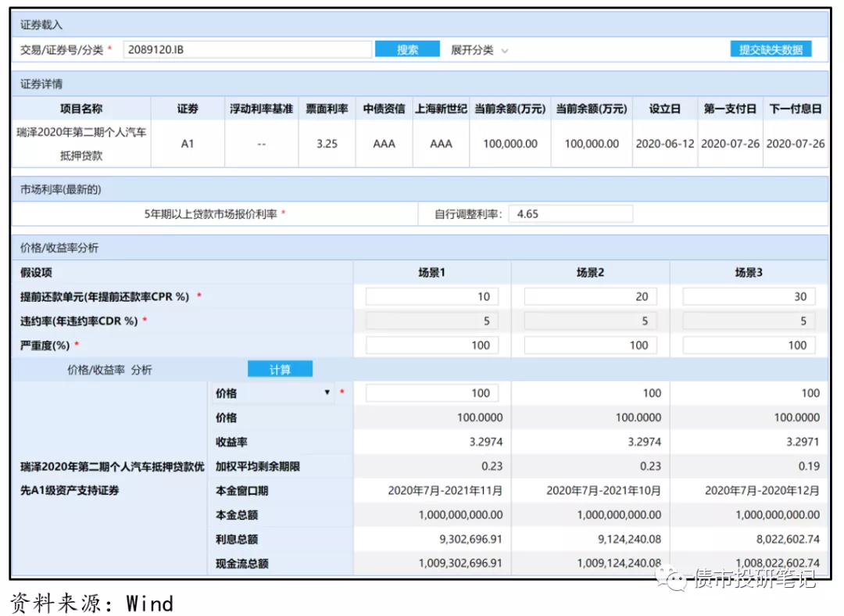
Task: Focus the 交易/证券号 input with 2089120.IB
Action: point(247,49)
